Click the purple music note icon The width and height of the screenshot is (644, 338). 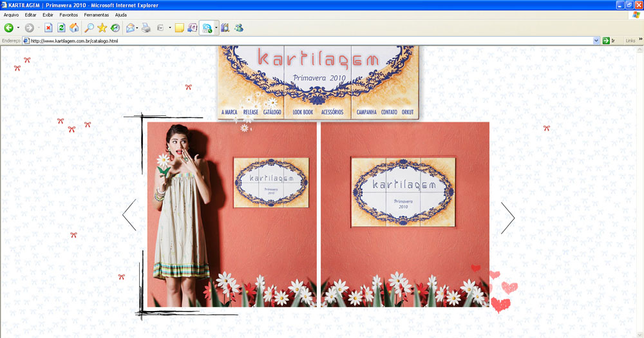coord(192,28)
